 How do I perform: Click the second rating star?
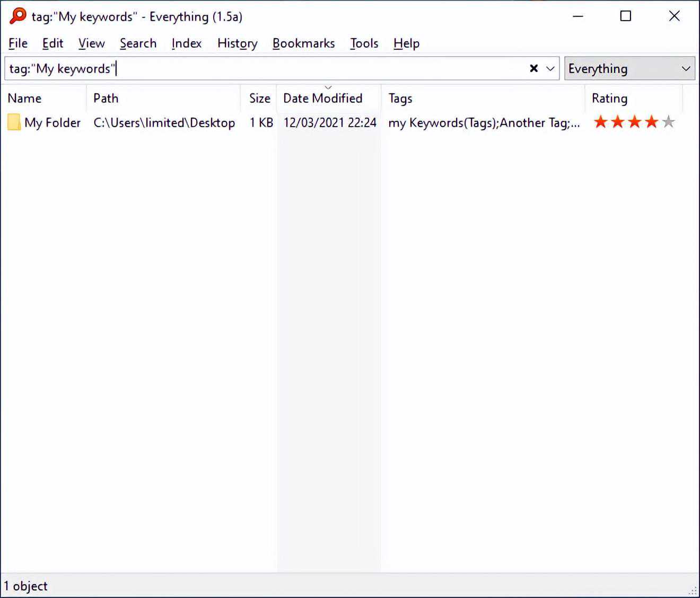point(617,122)
